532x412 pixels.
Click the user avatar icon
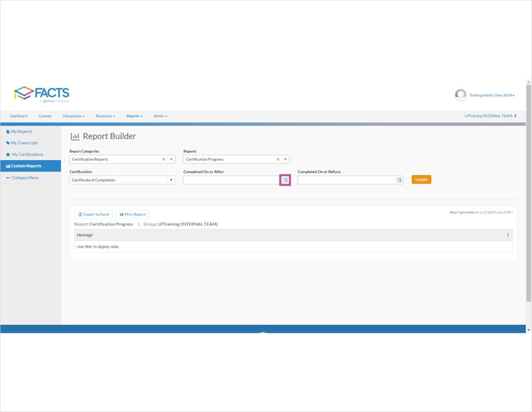[461, 95]
